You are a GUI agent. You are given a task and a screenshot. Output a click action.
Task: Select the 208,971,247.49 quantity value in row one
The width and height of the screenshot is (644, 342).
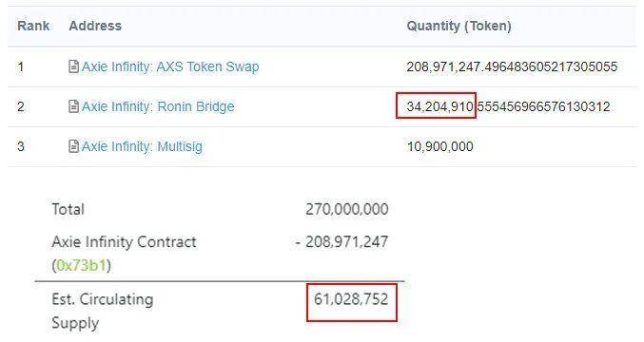(512, 66)
